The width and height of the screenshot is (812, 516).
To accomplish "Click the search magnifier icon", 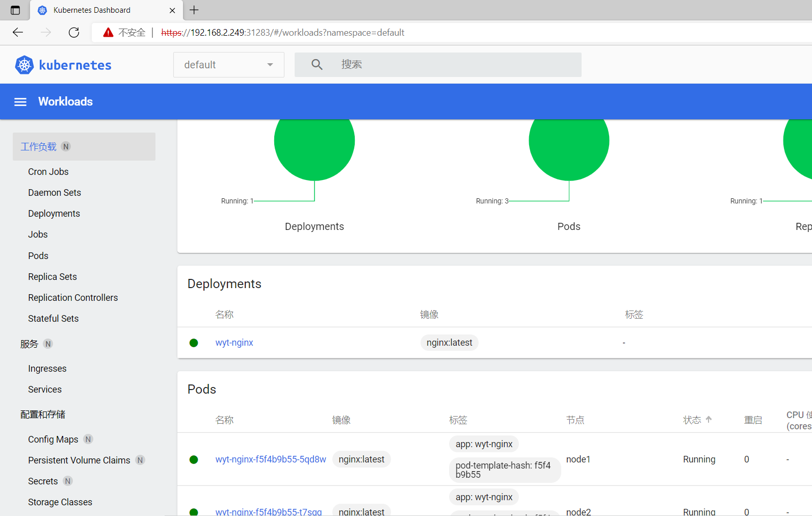I will click(317, 64).
